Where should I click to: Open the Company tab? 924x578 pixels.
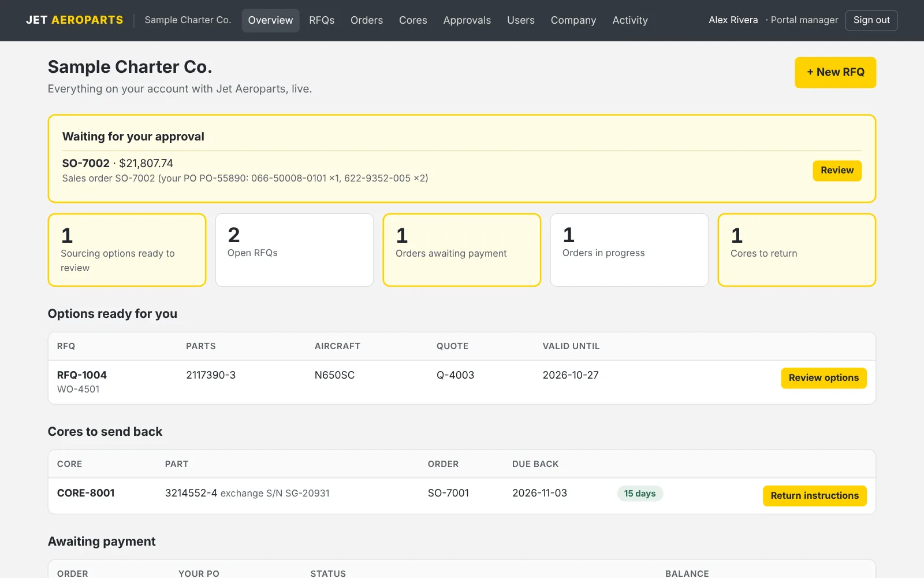pyautogui.click(x=573, y=20)
